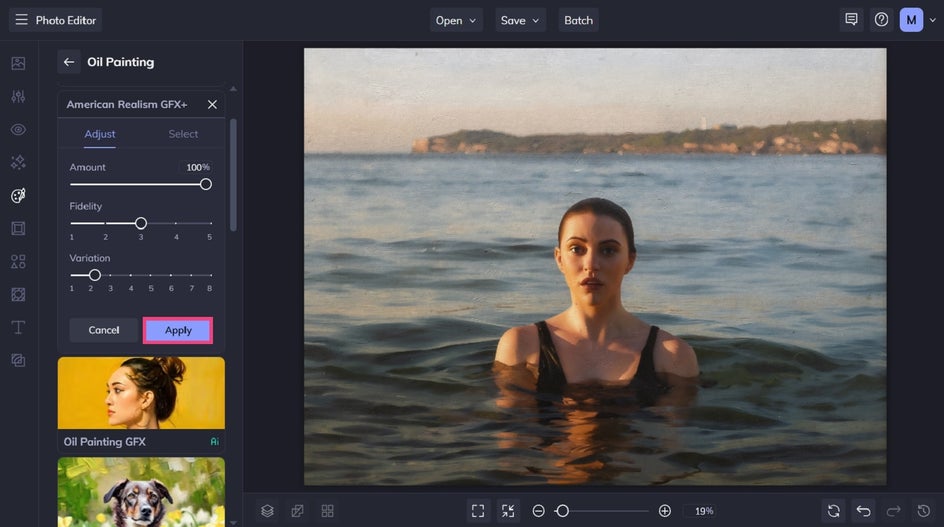The height and width of the screenshot is (527, 944).
Task: Click the 19% zoom value field
Action: coord(704,511)
